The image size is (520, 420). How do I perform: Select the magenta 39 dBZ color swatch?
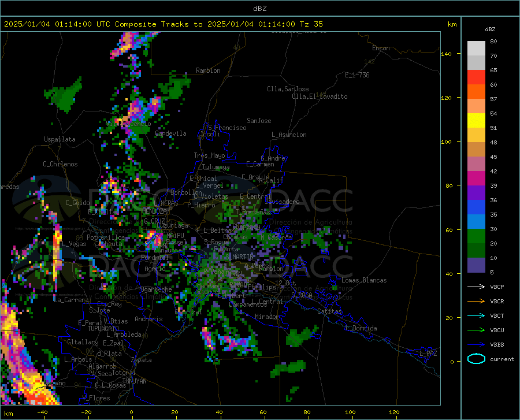476,179
